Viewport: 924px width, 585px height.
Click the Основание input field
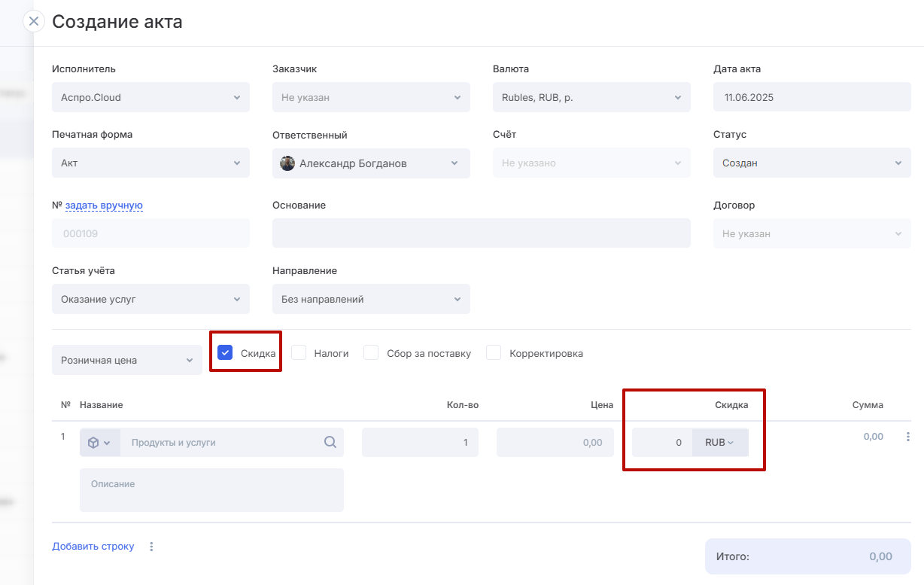pyautogui.click(x=481, y=233)
